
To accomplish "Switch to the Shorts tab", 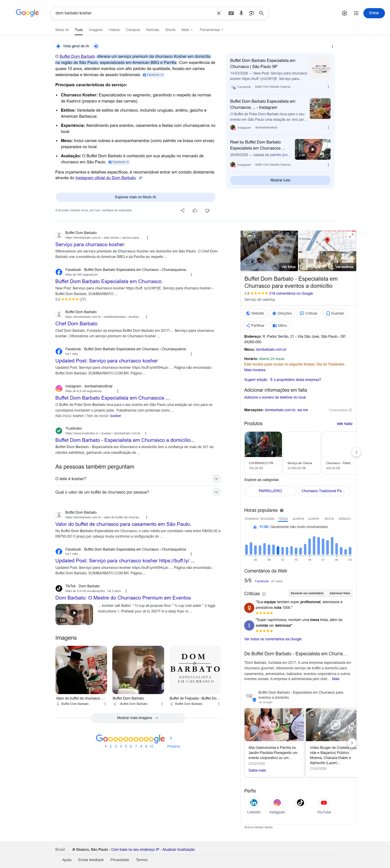I will (x=170, y=30).
